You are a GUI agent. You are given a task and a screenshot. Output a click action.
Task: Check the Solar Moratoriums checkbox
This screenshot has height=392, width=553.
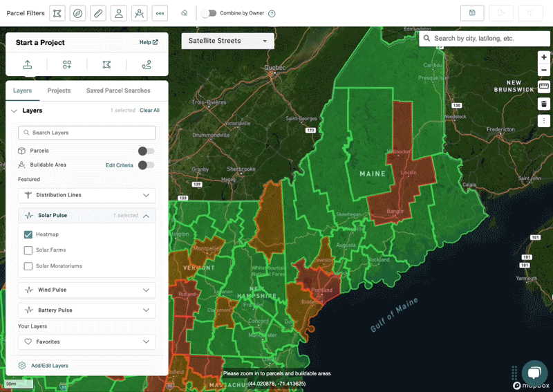pos(28,266)
